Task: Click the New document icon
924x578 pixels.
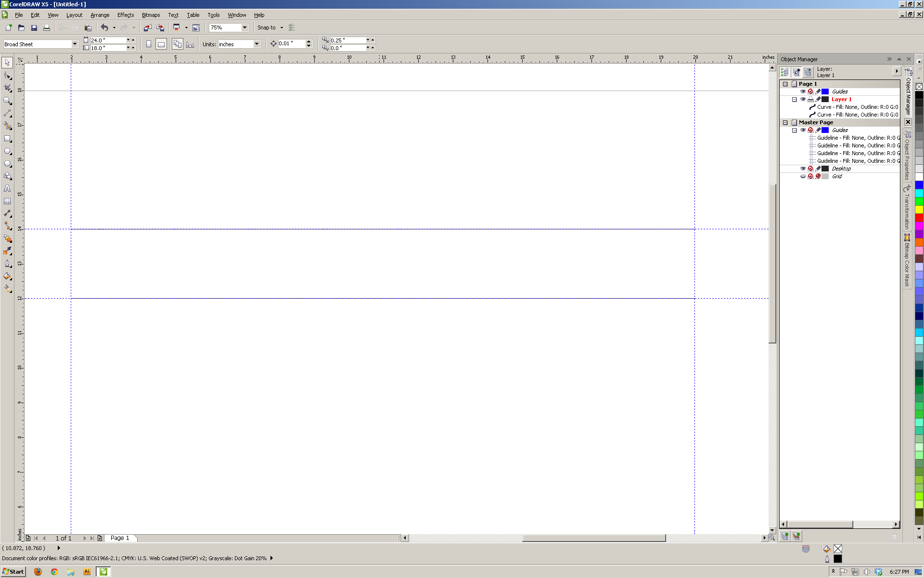Action: [9, 27]
